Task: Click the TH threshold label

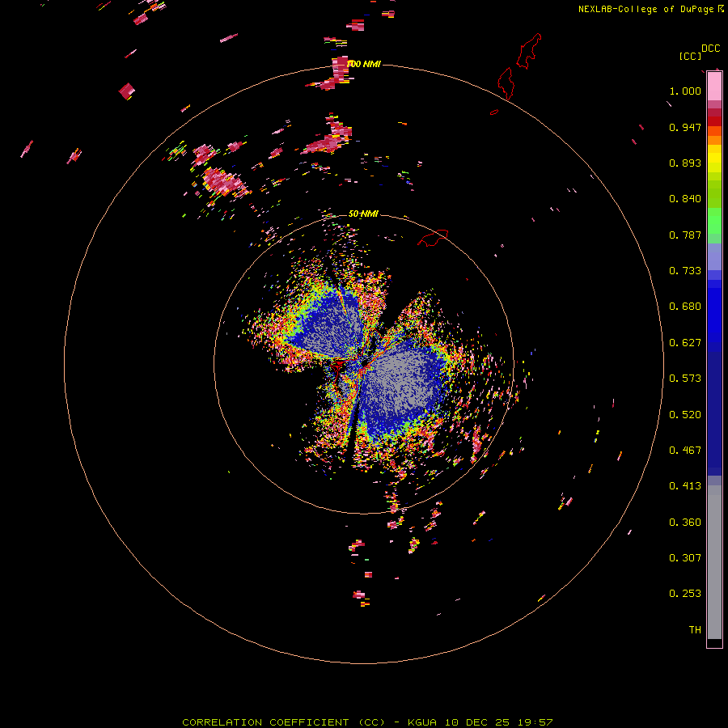Action: [695, 630]
